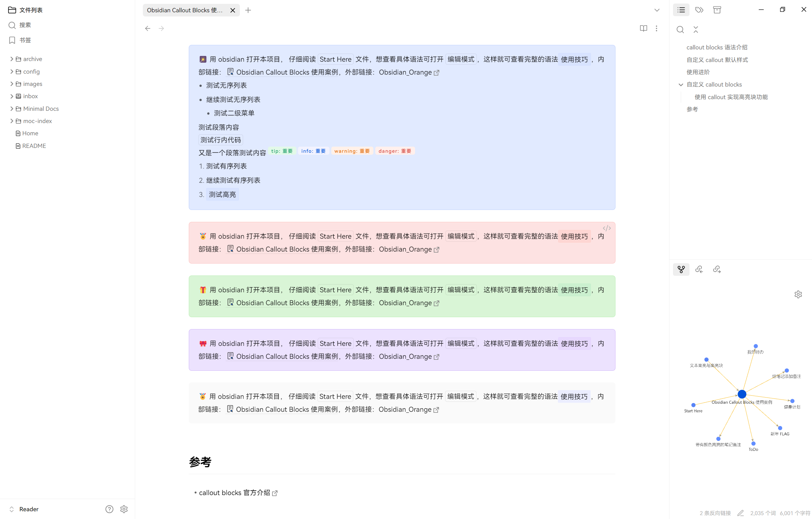Open the search panel icon
The image size is (812, 519).
click(680, 30)
